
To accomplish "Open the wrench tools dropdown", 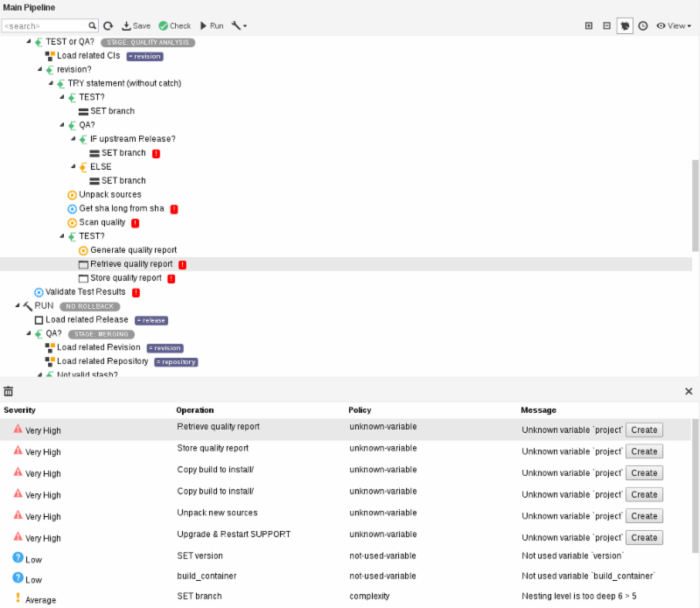I will pyautogui.click(x=239, y=26).
